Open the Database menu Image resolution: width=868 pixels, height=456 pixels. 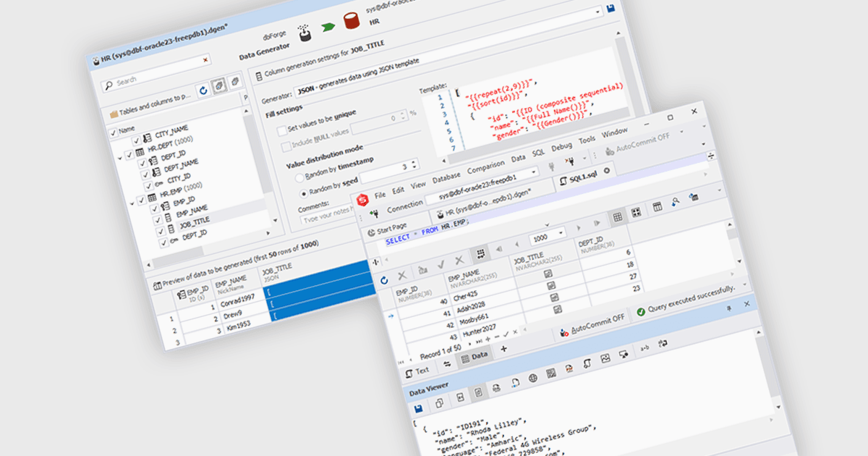pos(446,178)
